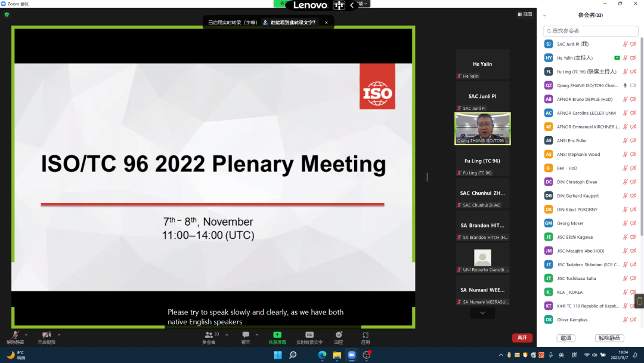Screen dimensions: 644x363
Task: Click the Share Screen (共享屏幕) icon
Action: tap(277, 336)
